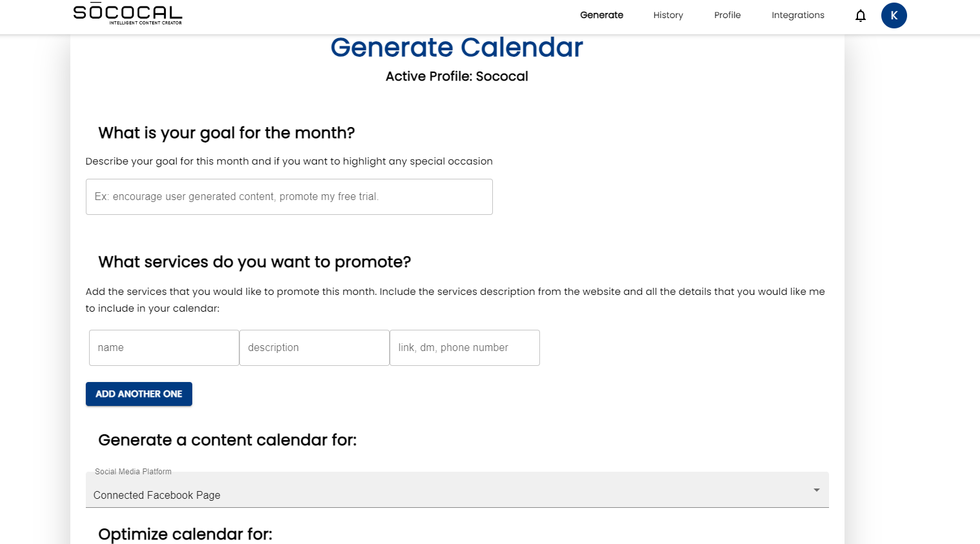980x544 pixels.
Task: Click the Optimize calendar for heading
Action: (185, 534)
